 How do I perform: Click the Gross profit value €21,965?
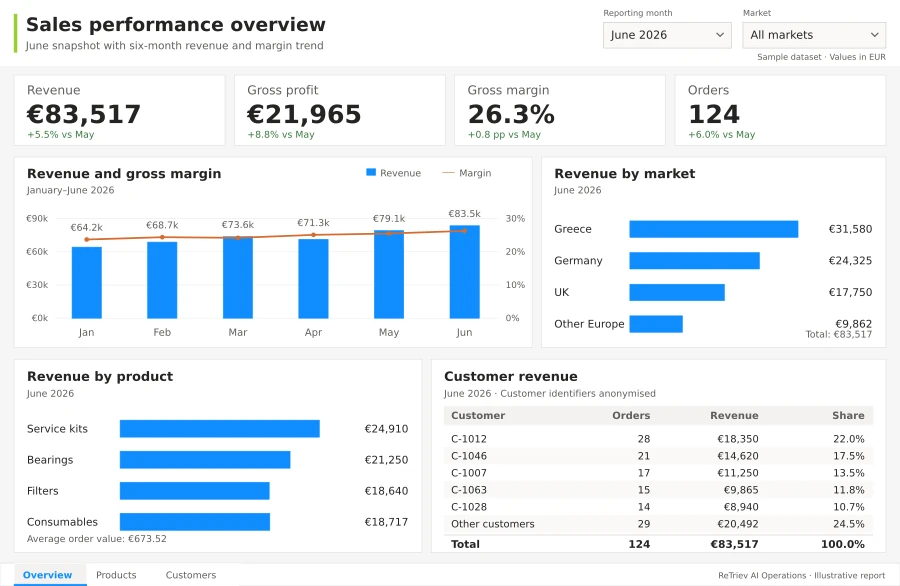(x=304, y=114)
